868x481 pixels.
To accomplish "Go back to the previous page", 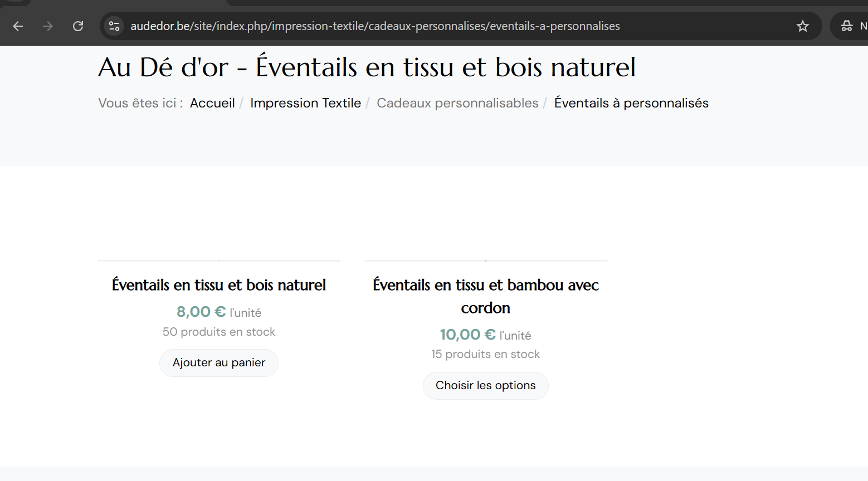I will click(x=18, y=26).
